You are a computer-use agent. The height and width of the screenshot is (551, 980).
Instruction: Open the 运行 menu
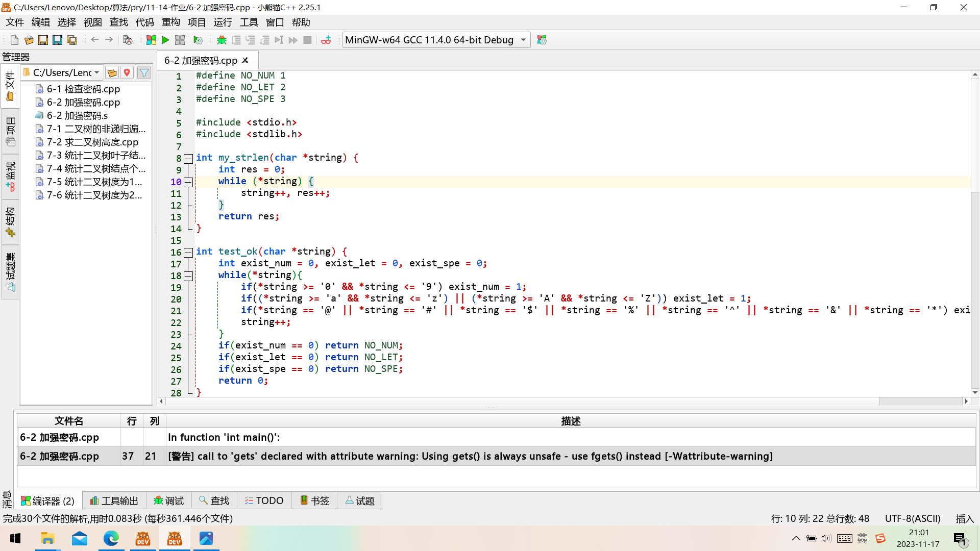point(223,22)
